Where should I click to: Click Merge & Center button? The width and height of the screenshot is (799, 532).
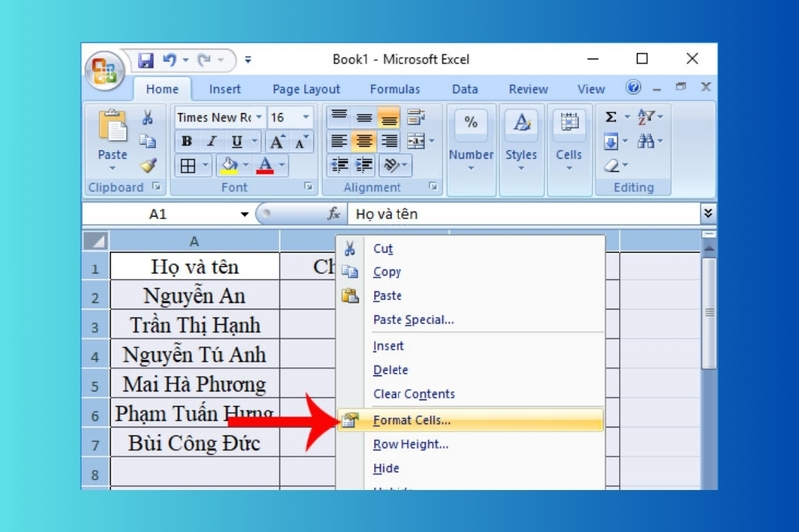click(416, 141)
